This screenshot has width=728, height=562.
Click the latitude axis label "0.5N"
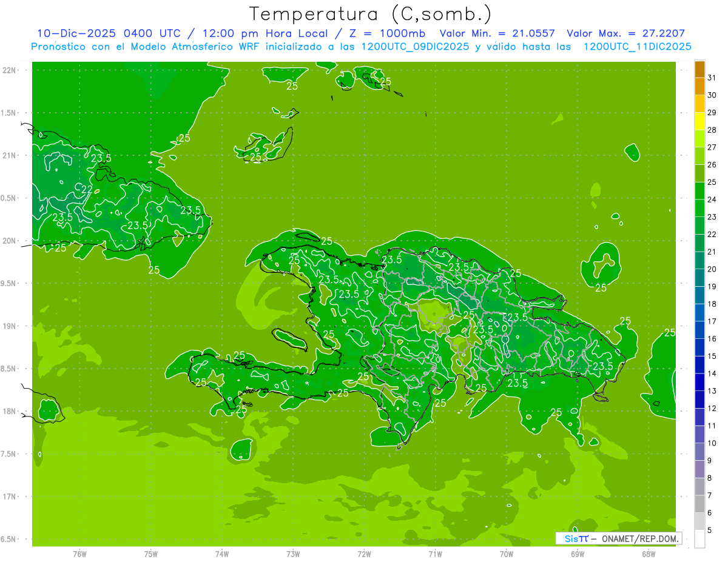9,198
